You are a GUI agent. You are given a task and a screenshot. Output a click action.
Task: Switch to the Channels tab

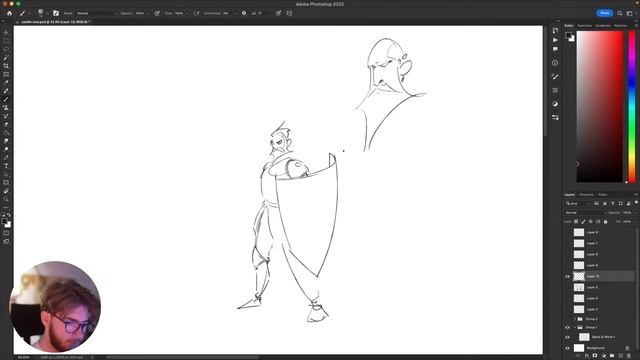pyautogui.click(x=586, y=195)
